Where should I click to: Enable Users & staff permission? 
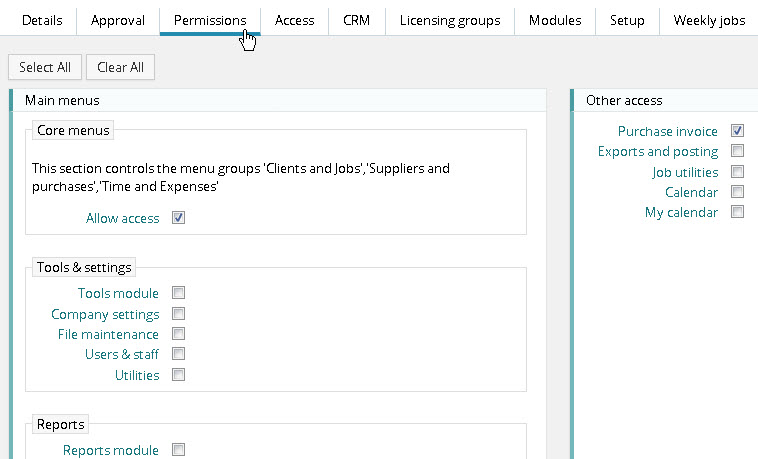point(179,355)
